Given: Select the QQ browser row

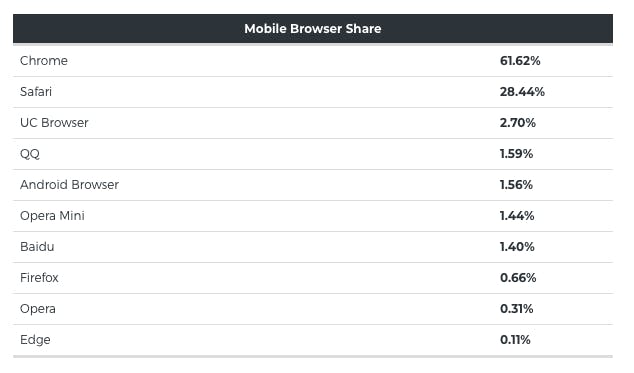Looking at the screenshot, I should coord(313,154).
